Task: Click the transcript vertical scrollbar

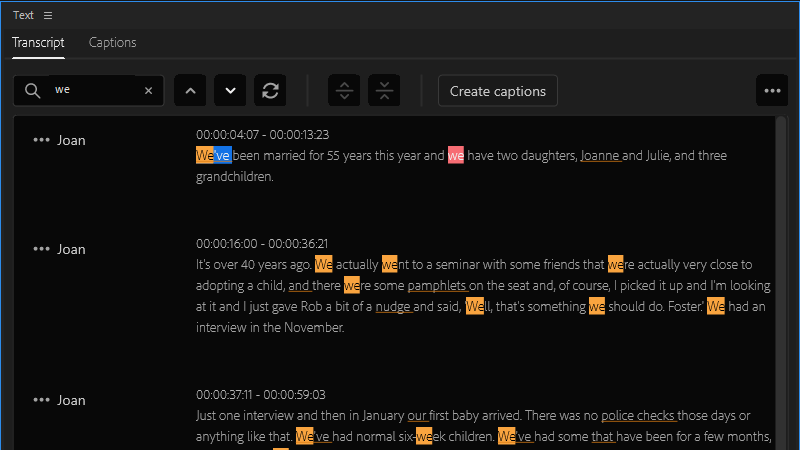Action: 780,283
